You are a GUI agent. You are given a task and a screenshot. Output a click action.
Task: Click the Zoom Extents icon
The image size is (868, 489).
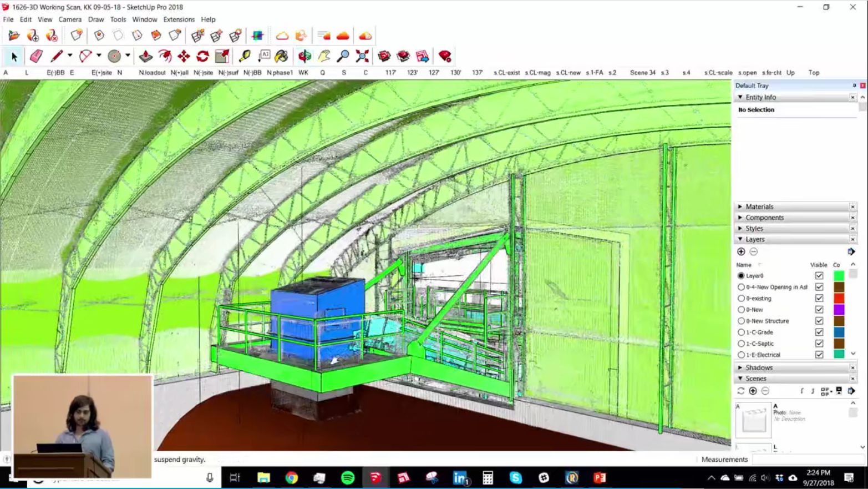tap(362, 56)
